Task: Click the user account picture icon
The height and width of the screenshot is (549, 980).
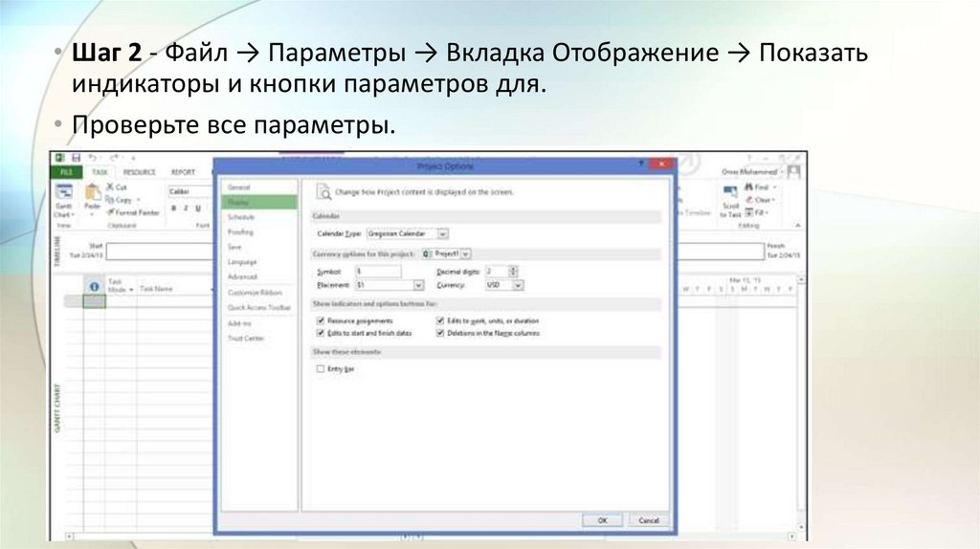Action: [x=793, y=171]
